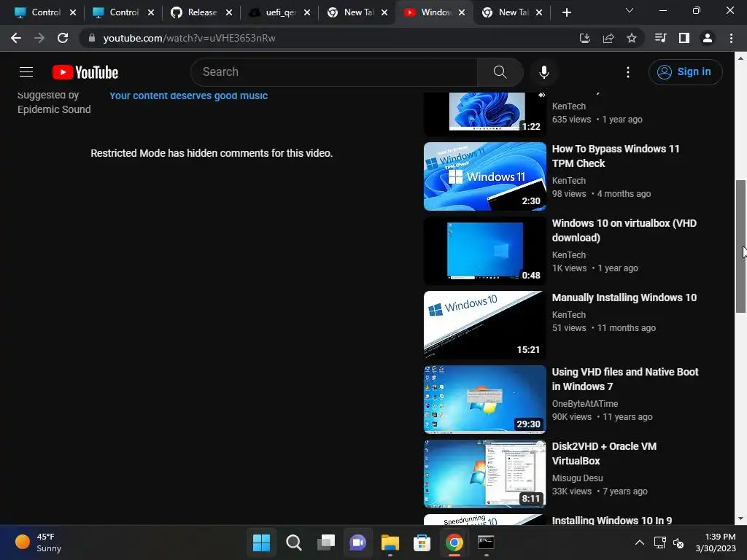Share this page icon
Viewport: 747px width, 560px height.
pos(608,38)
